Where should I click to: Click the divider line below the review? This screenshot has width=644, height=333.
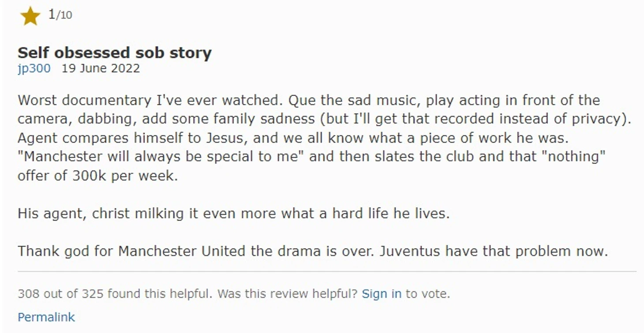coord(327,272)
